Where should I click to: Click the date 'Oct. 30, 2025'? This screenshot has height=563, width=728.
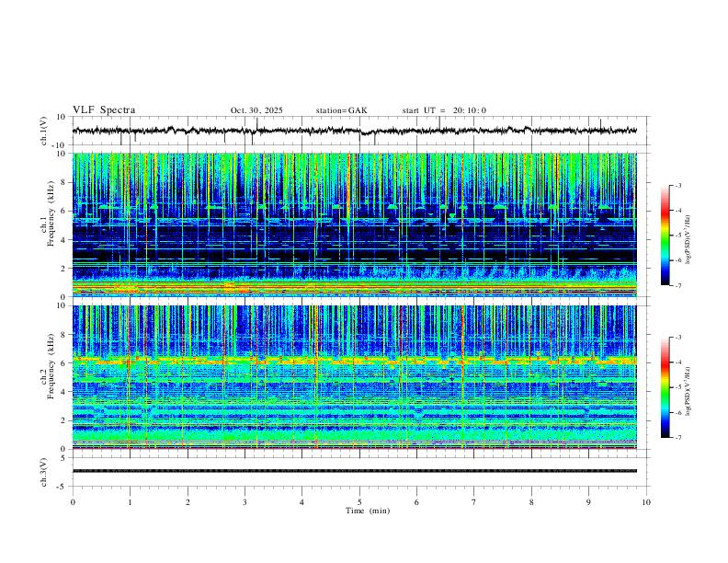[x=256, y=110]
